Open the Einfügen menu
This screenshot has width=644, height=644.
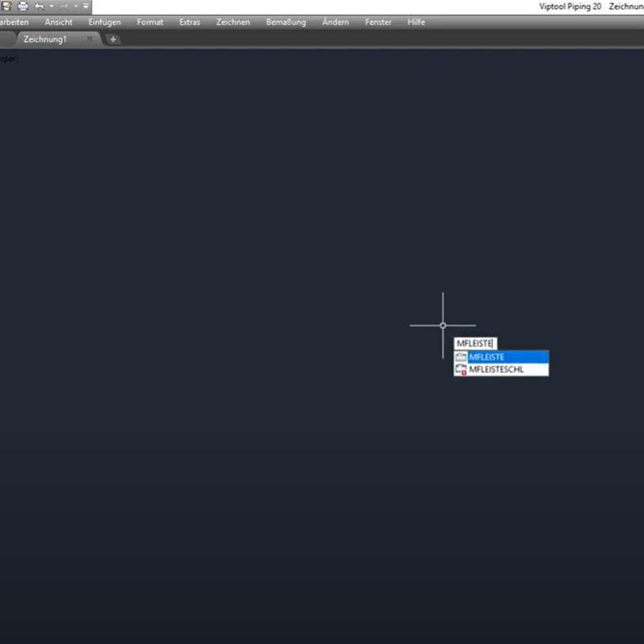(104, 22)
